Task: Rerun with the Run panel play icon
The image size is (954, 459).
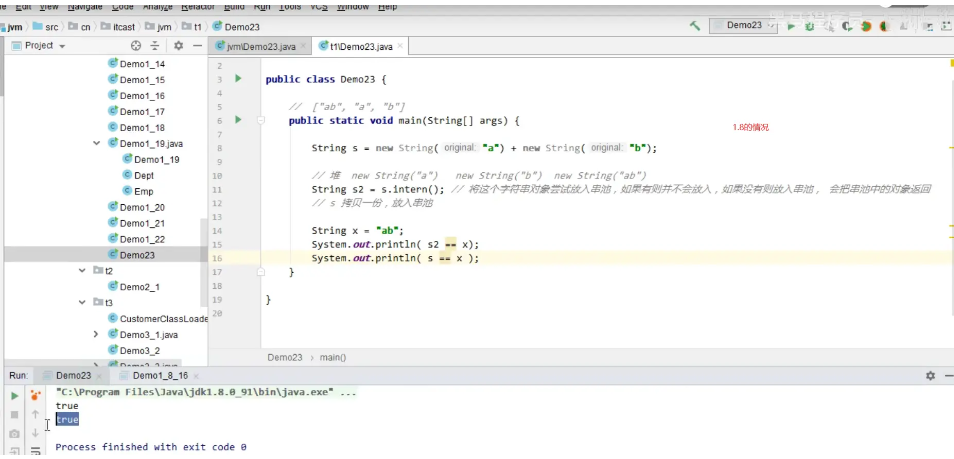Action: pos(15,396)
